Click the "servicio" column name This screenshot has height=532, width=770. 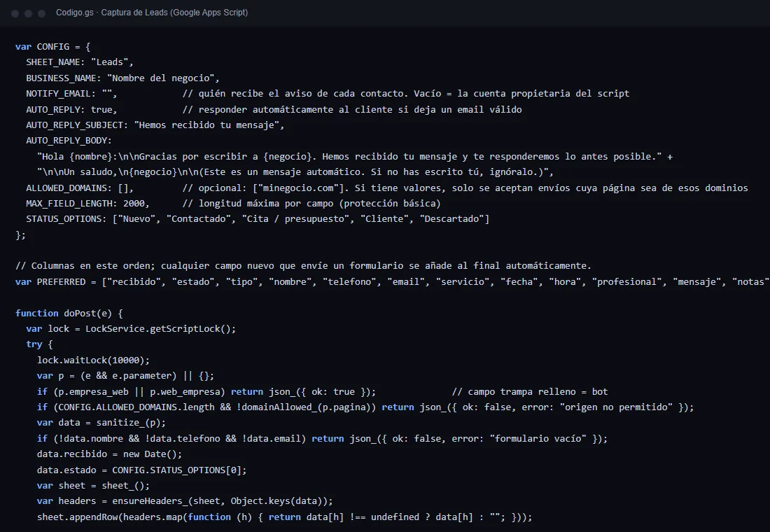click(463, 281)
